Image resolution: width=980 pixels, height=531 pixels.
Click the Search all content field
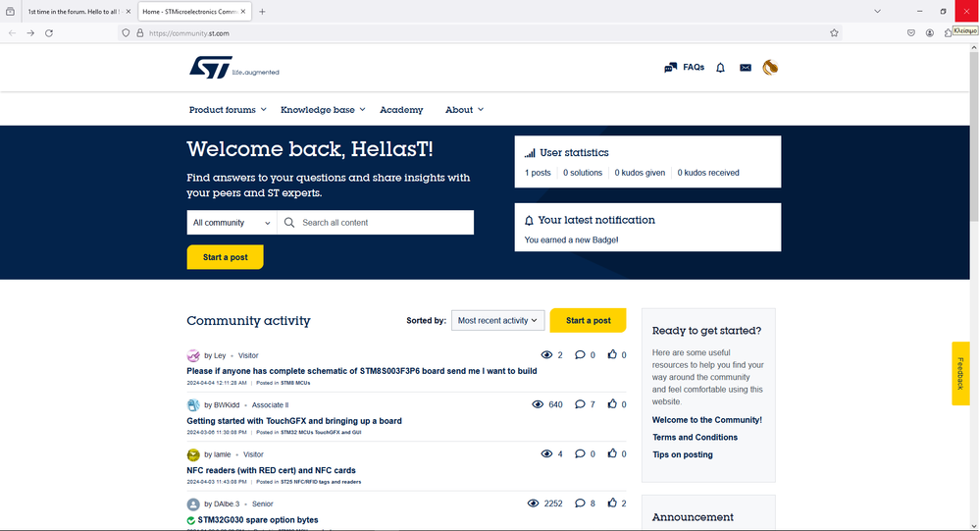click(x=375, y=223)
